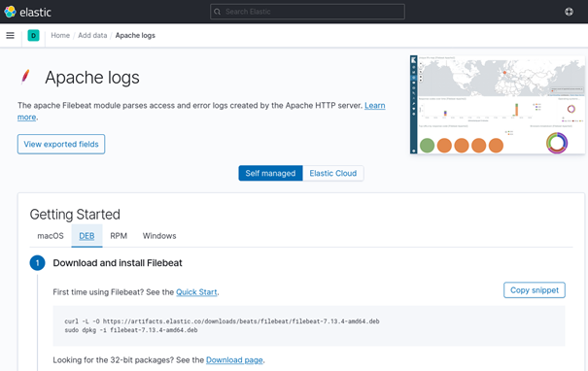
Task: Go to Home breadcrumb
Action: 60,35
